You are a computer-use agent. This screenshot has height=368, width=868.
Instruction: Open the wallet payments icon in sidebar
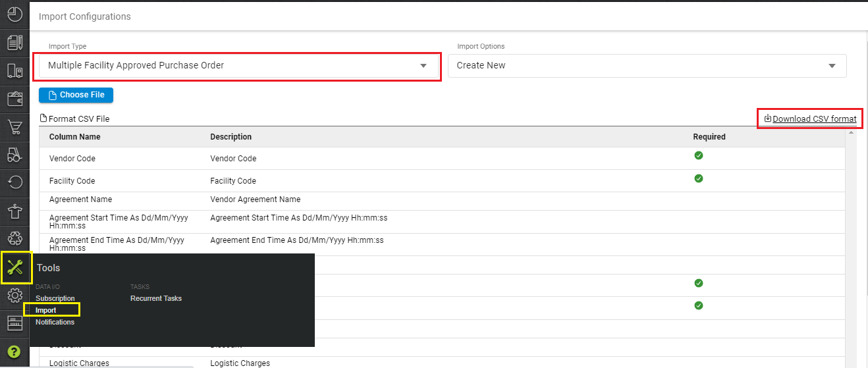coord(14,99)
